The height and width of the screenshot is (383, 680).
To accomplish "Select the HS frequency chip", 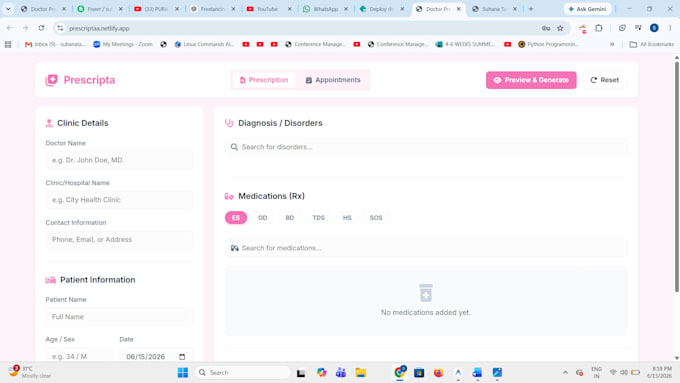I will [347, 218].
